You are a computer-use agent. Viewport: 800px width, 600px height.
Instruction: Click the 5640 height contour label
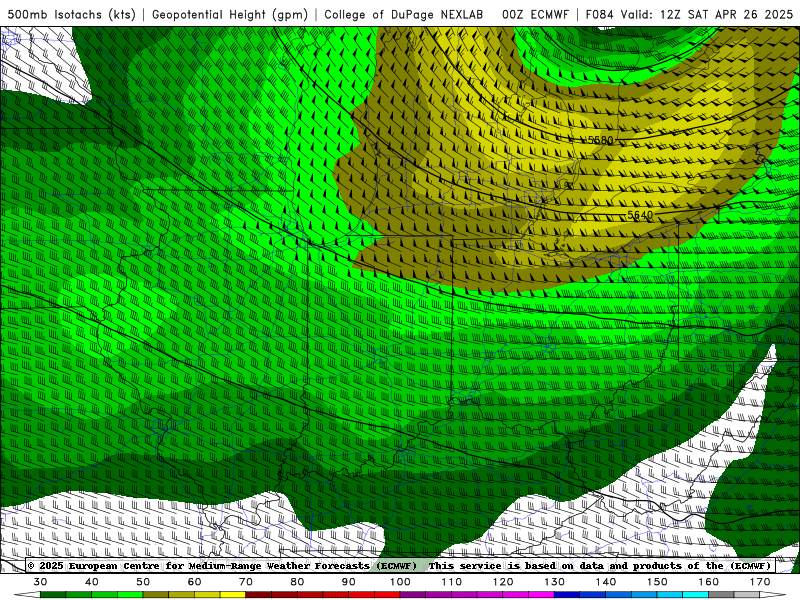tap(640, 215)
